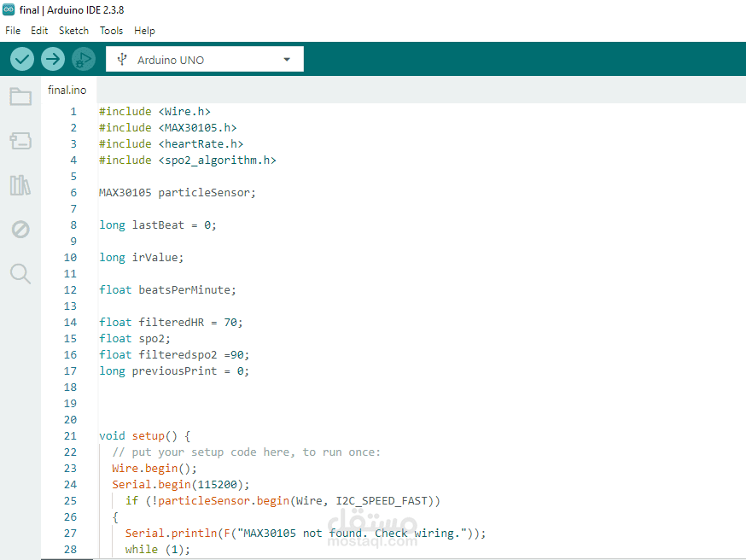Click the '#include <heartRate.h>' line
Screen dimensions: 746x560
171,143
